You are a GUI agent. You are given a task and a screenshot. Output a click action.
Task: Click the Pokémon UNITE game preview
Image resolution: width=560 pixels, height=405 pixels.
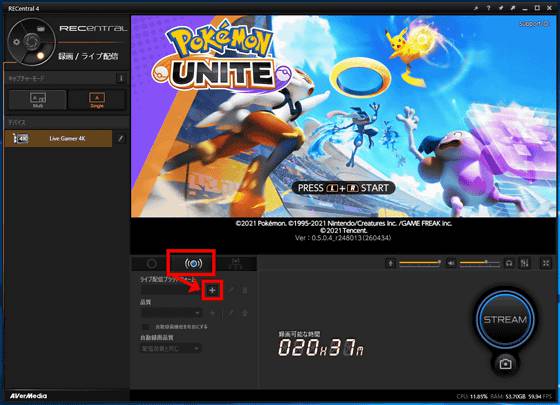click(x=344, y=116)
